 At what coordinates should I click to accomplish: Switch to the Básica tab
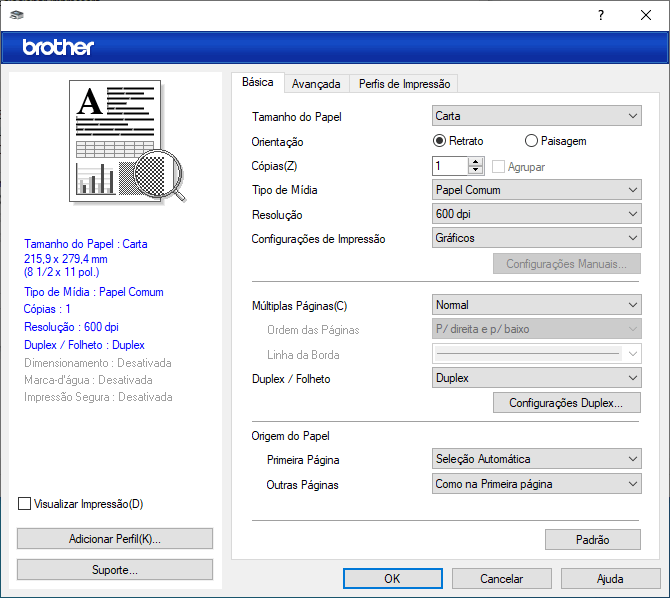tap(258, 82)
